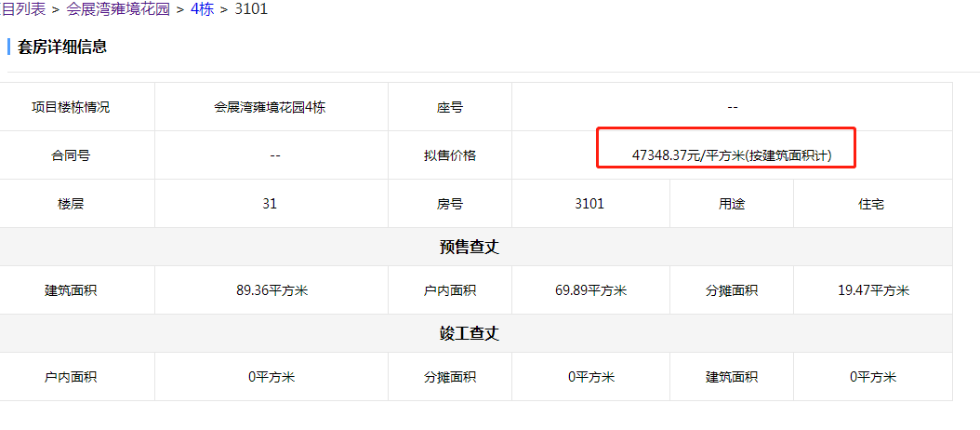Click the 建筑面积 label under 竣工查丈
Viewport: 980px width, 430px height.
tap(731, 377)
